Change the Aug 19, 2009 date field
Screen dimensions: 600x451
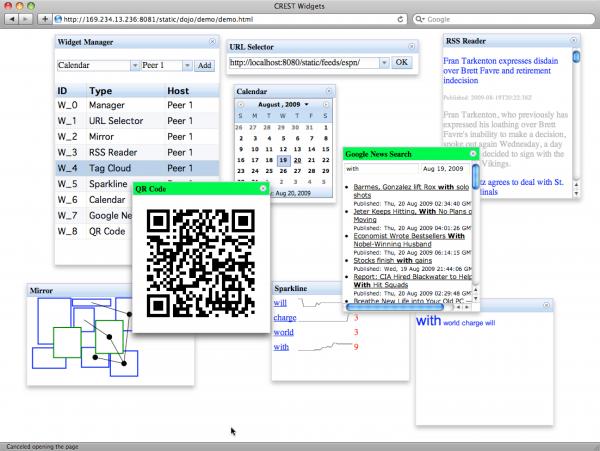tap(445, 169)
